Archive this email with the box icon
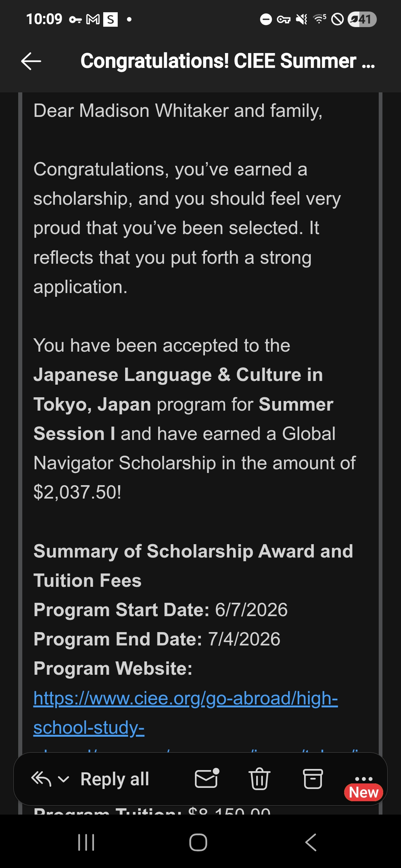The image size is (401, 868). [x=313, y=778]
